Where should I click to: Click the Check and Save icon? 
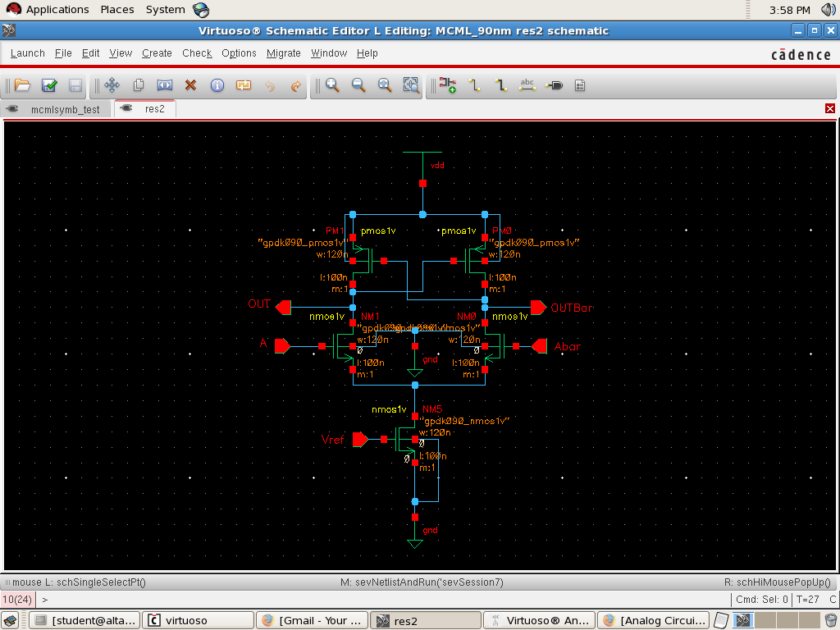(49, 85)
